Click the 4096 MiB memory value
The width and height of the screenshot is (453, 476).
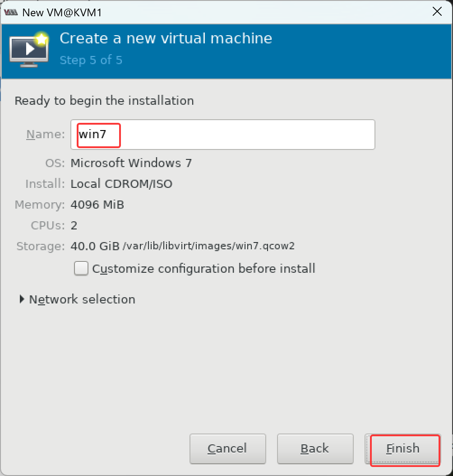point(97,205)
